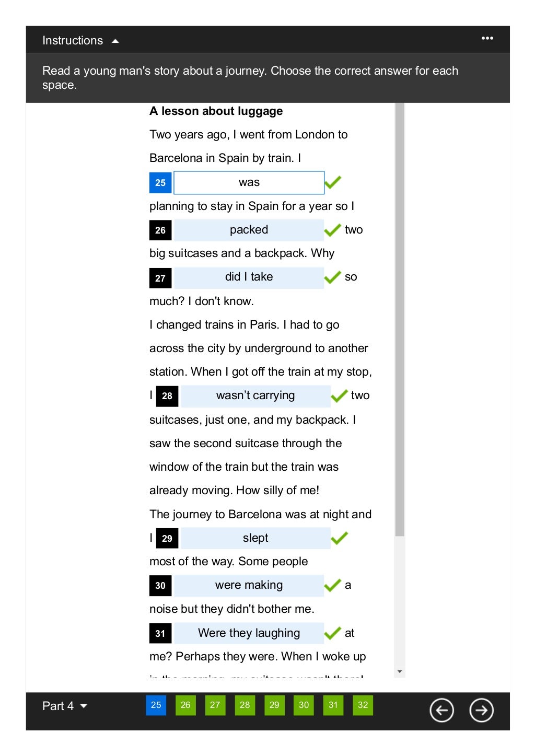This screenshot has height=756, width=535.
Task: Open answer dropdown showing 'wasn't carrying'
Action: (255, 396)
